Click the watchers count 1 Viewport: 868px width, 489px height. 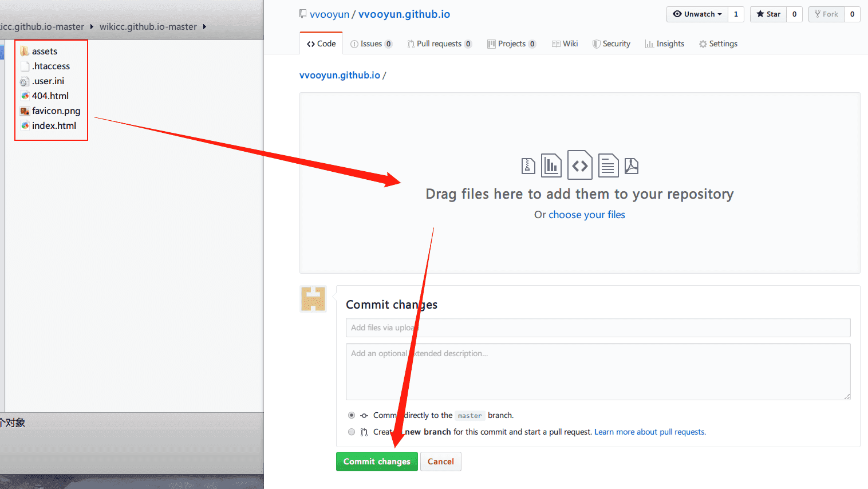click(x=736, y=14)
